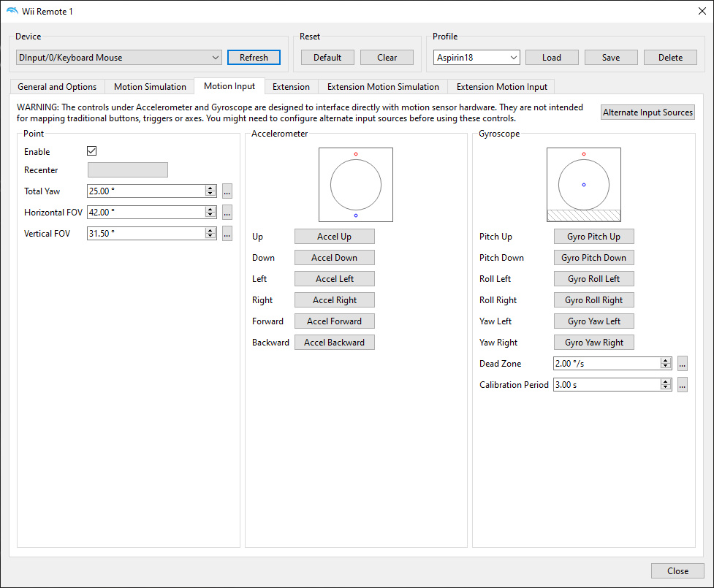Expand the Device dropdown list
Image resolution: width=714 pixels, height=588 pixels.
216,58
